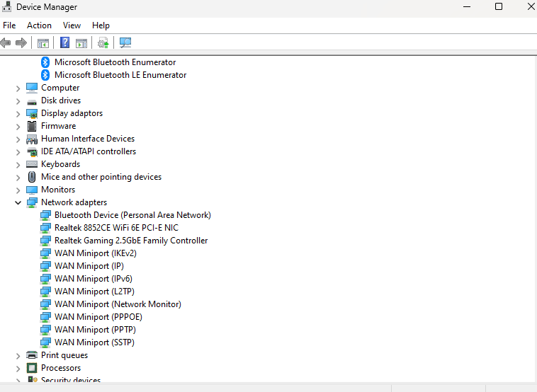Toggle the action pane toolbar icon
537x392 pixels.
(x=81, y=43)
